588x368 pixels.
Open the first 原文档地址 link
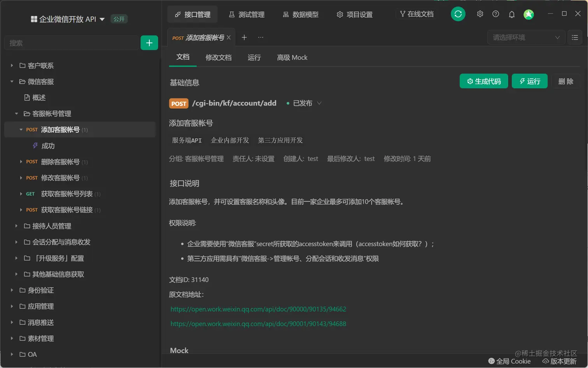click(258, 309)
